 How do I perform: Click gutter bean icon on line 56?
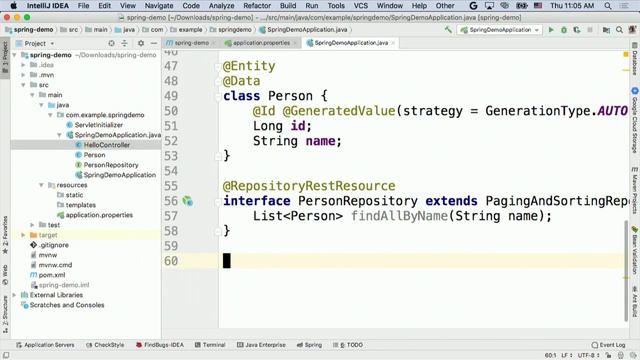point(188,201)
